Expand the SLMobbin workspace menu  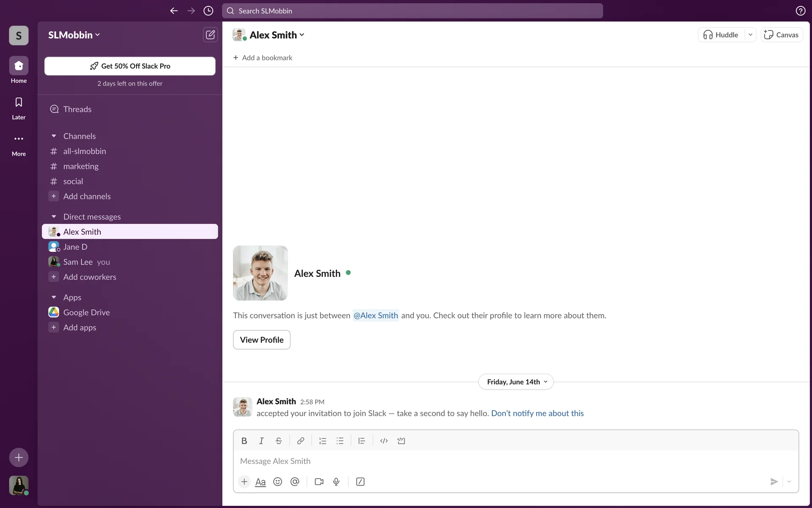[74, 35]
